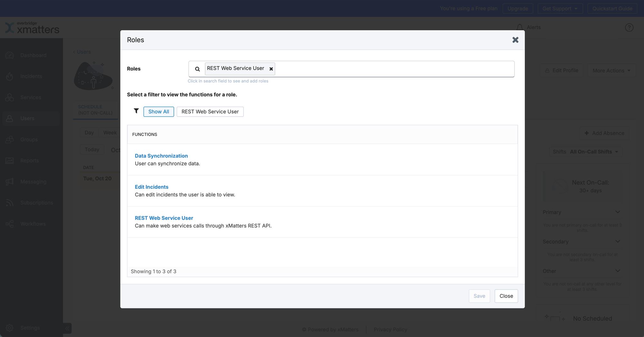Open Settings gear icon in sidebar

10,328
